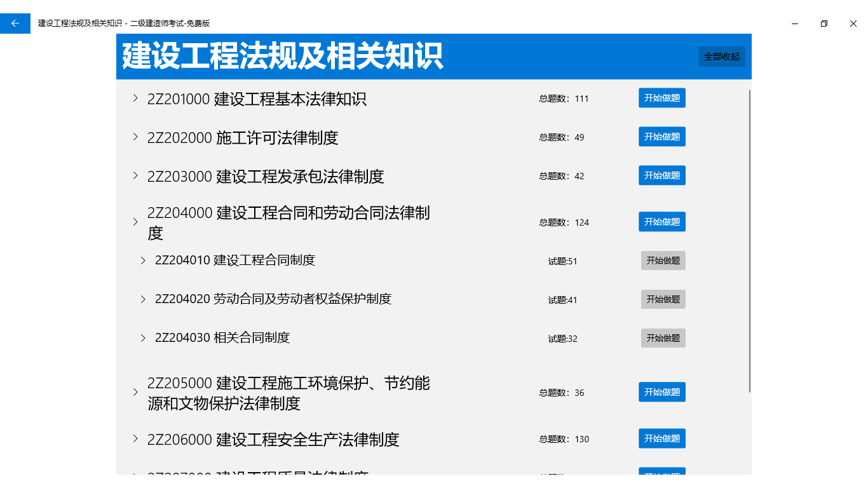Start questions for 2Z204030 相关合同制度
The height and width of the screenshot is (488, 868).
click(x=663, y=338)
